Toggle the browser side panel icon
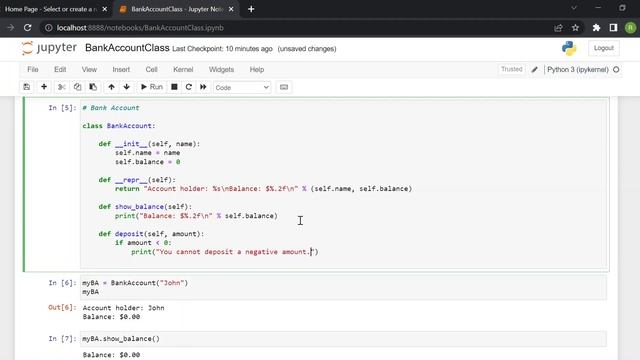The height and width of the screenshot is (360, 640). click(x=613, y=28)
